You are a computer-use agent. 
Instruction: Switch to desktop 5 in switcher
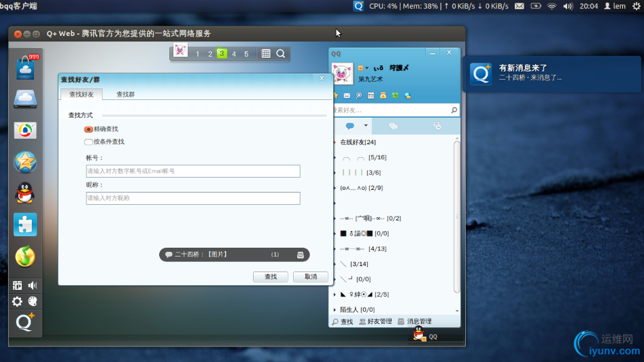point(246,54)
